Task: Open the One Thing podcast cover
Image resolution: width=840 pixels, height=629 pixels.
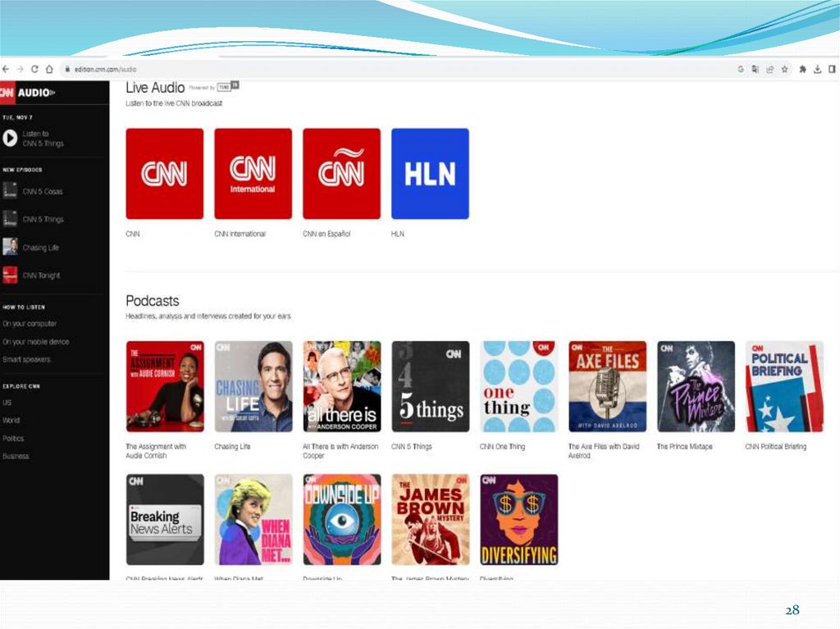Action: click(519, 386)
